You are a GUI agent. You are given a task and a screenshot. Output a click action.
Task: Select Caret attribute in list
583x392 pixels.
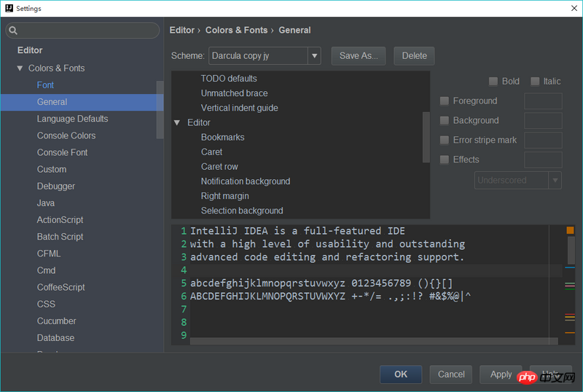211,152
